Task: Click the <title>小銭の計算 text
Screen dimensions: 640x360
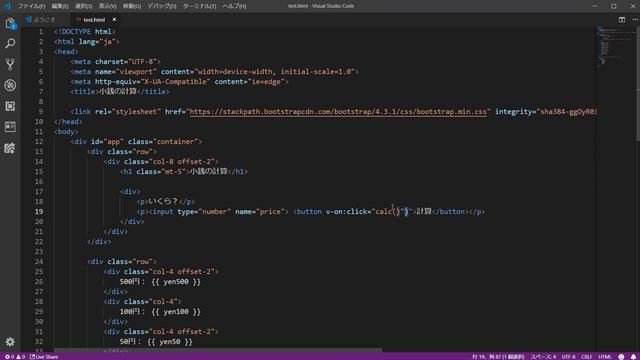Action: (103, 91)
